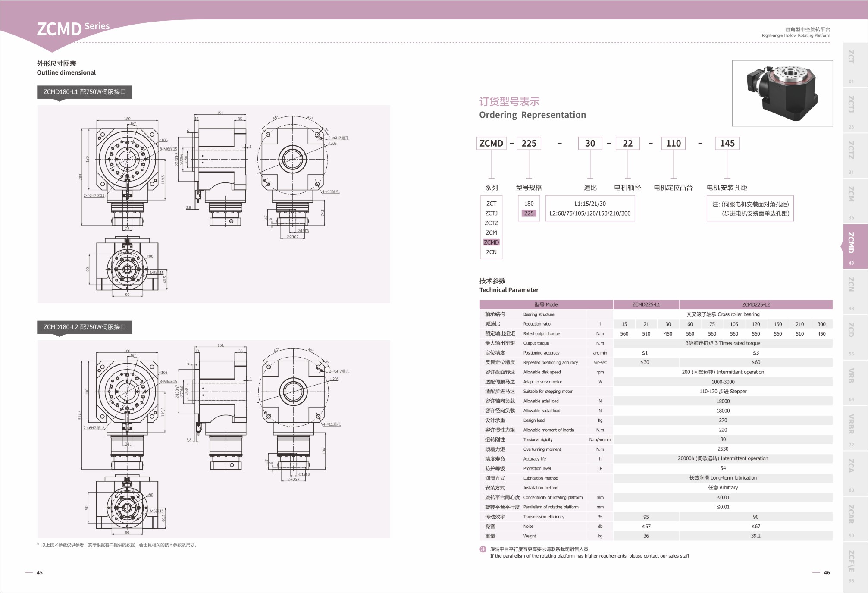Click the ZCMD225-L2 table column header
The image size is (868, 593).
click(755, 304)
